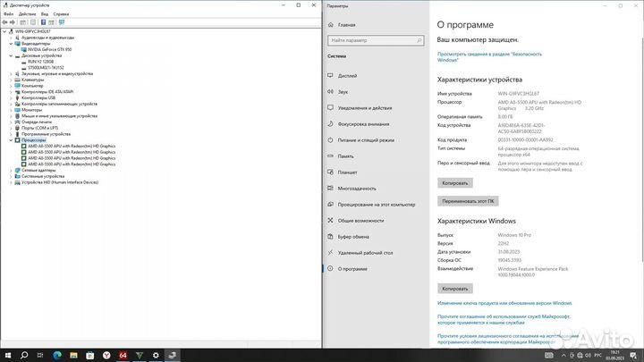The image size is (644, 362).
Task: Open the Действие menu in Device Manager
Action: point(26,14)
